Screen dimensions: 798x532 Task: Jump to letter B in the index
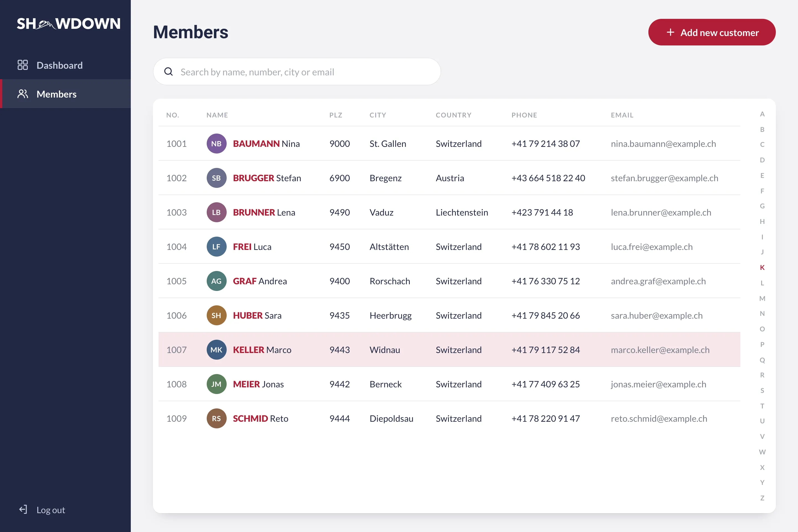(762, 130)
